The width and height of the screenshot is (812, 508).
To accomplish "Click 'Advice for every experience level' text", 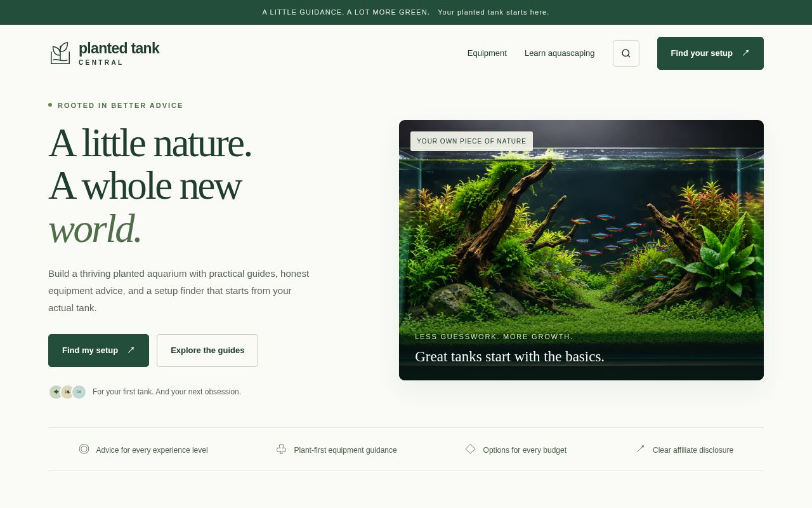I will 152,450.
